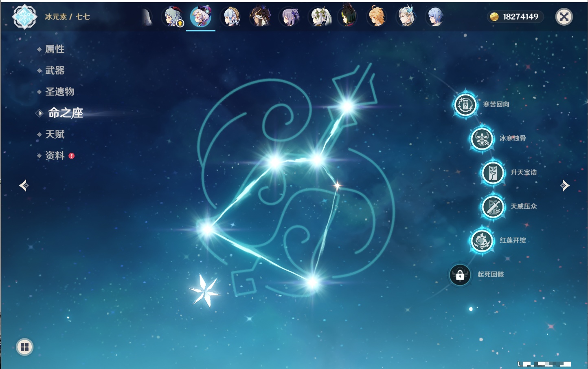This screenshot has height=369, width=588.
Task: Close the character screen with X
Action: pyautogui.click(x=564, y=17)
